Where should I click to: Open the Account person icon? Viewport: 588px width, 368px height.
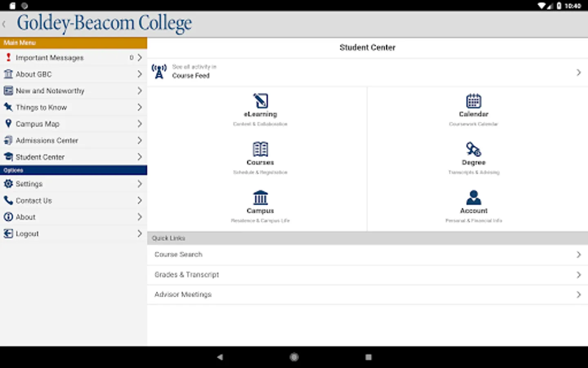coord(474,197)
